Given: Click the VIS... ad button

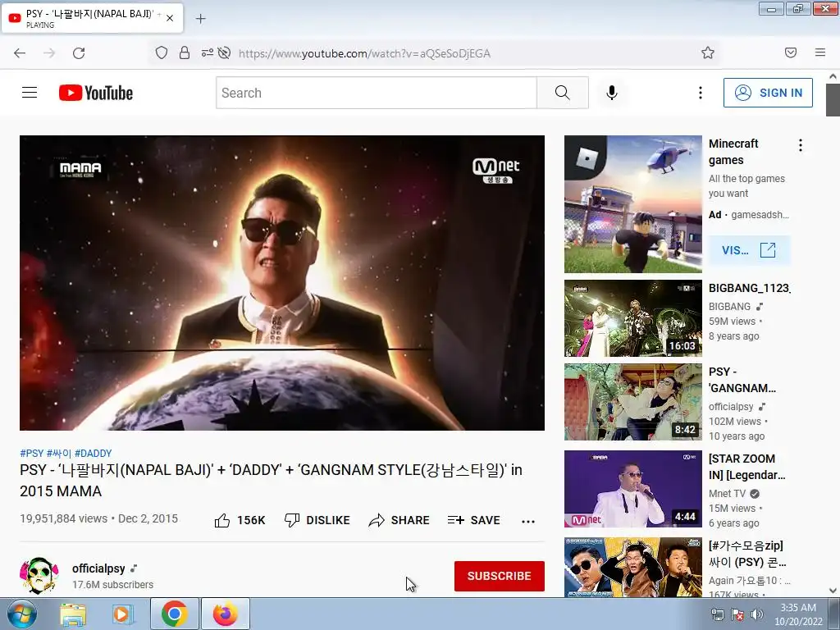Looking at the screenshot, I should 750,250.
